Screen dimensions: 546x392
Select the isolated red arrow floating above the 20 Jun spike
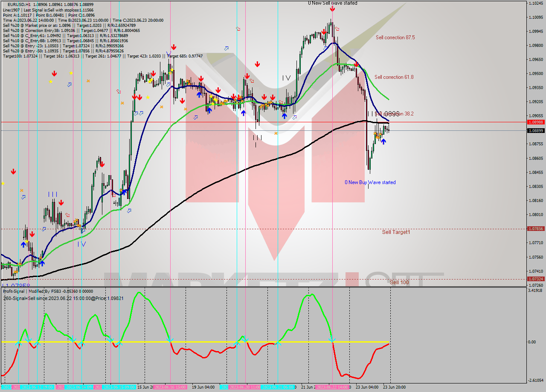click(x=257, y=64)
